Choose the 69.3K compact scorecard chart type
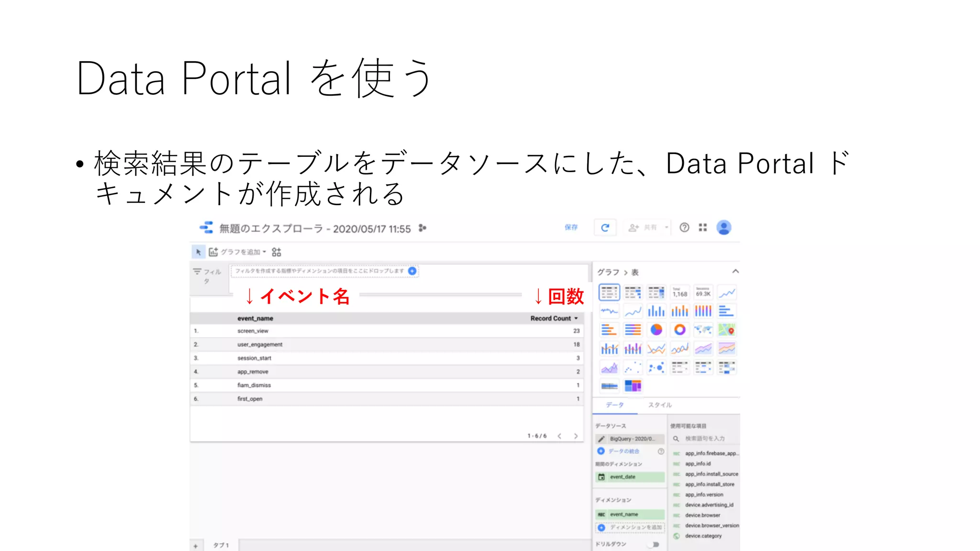The image size is (980, 551). [703, 292]
